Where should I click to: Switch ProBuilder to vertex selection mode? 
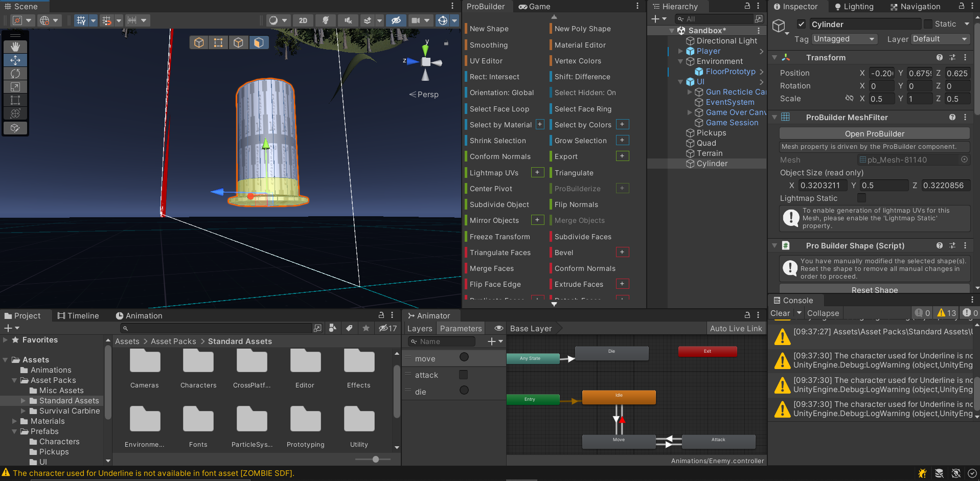tap(218, 42)
